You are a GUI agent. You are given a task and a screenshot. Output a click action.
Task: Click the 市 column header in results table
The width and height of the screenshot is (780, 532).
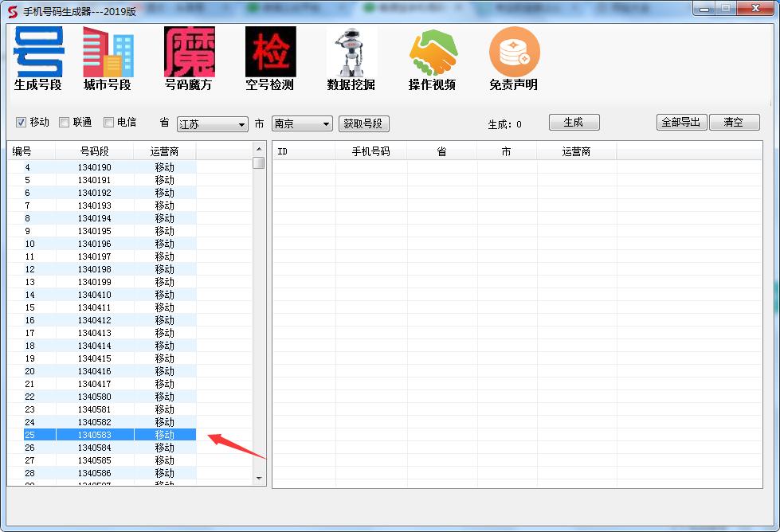point(507,151)
